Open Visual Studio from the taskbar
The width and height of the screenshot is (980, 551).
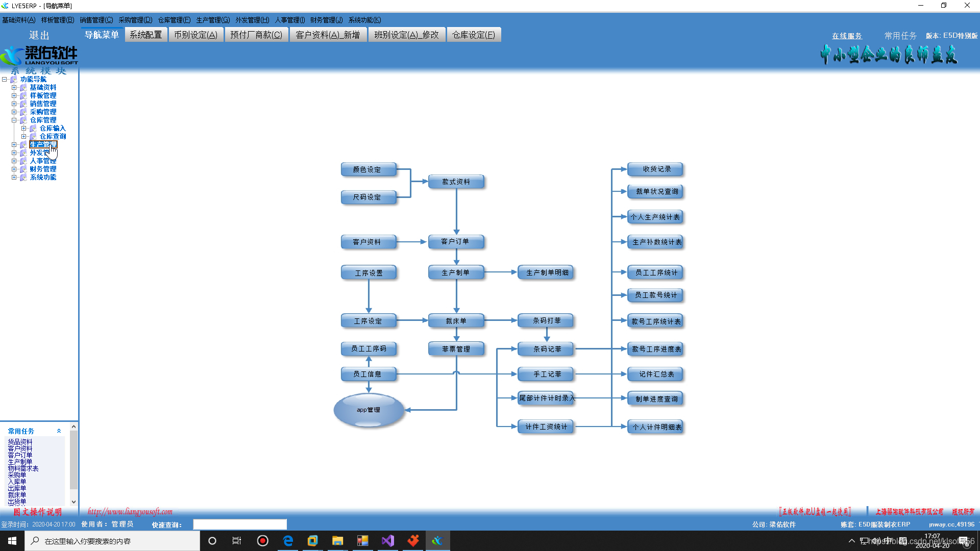tap(388, 541)
